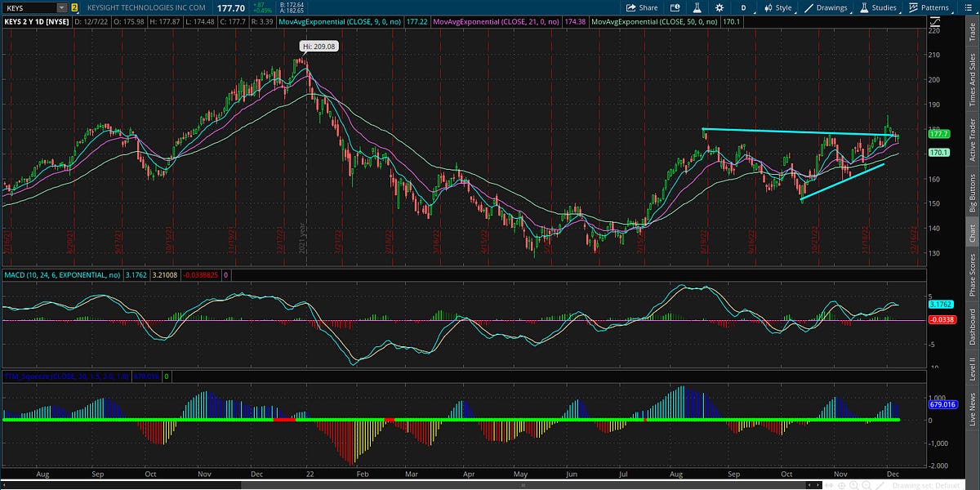Click the grid layout icon at top right
Screen dimensions: 980x490
(969, 7)
